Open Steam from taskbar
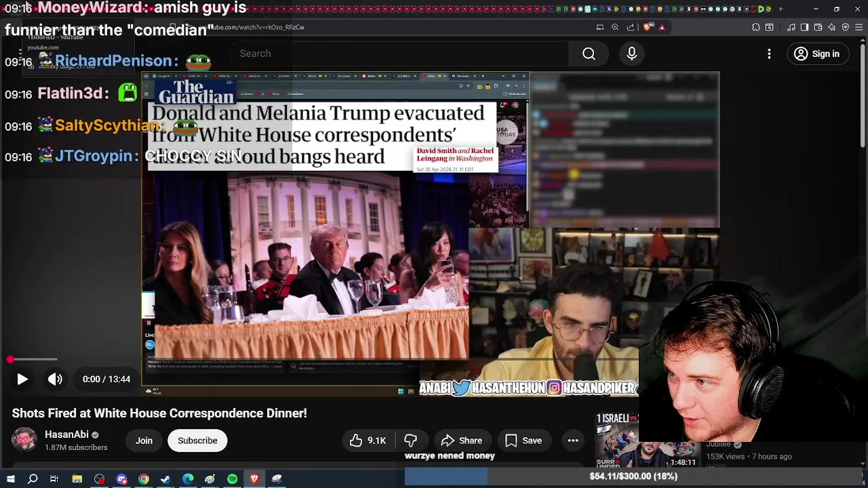This screenshot has width=868, height=488. (165, 479)
